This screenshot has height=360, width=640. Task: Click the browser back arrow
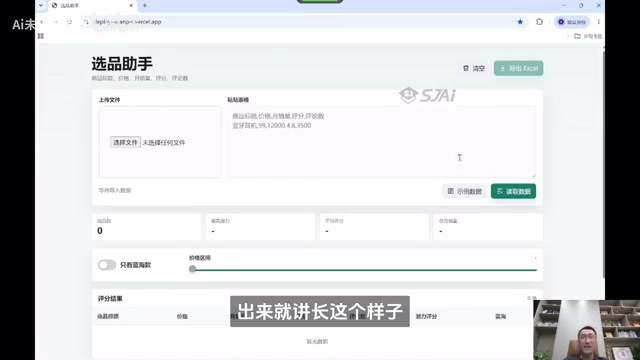click(42, 22)
